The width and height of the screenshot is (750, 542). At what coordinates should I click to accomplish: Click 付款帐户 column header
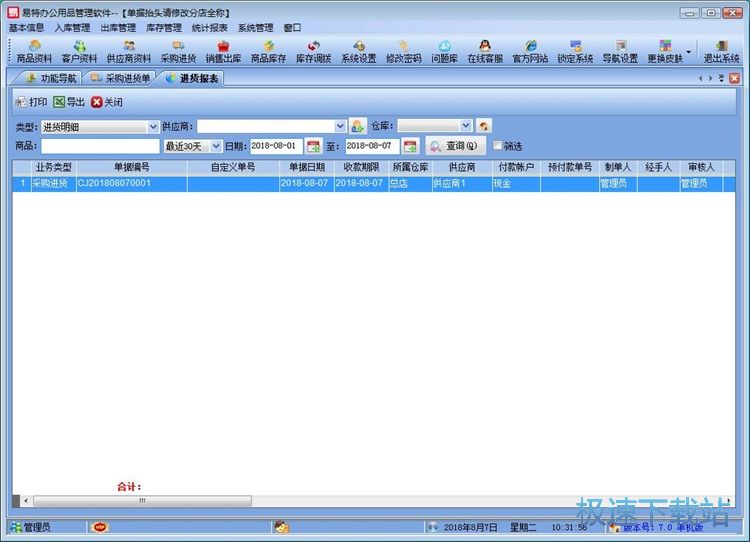click(516, 167)
